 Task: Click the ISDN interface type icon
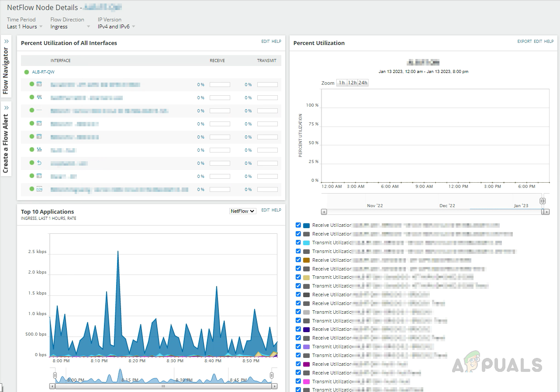(39, 189)
